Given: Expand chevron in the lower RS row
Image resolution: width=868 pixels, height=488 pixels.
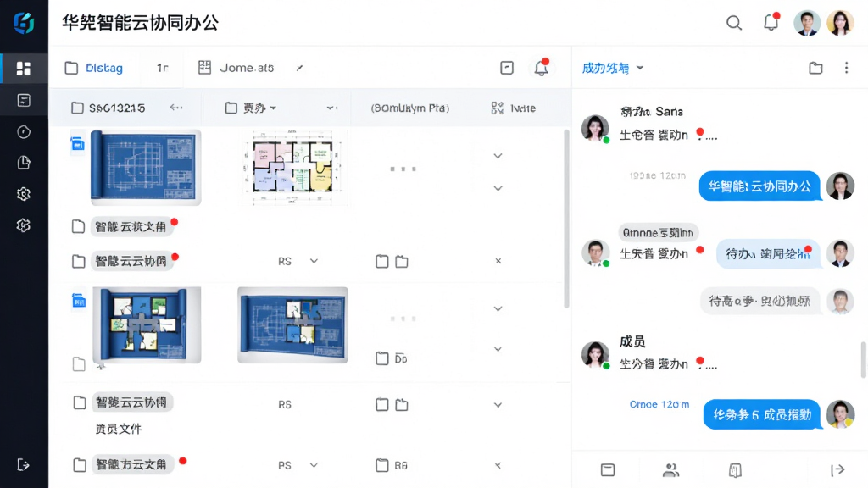Looking at the screenshot, I should (498, 405).
